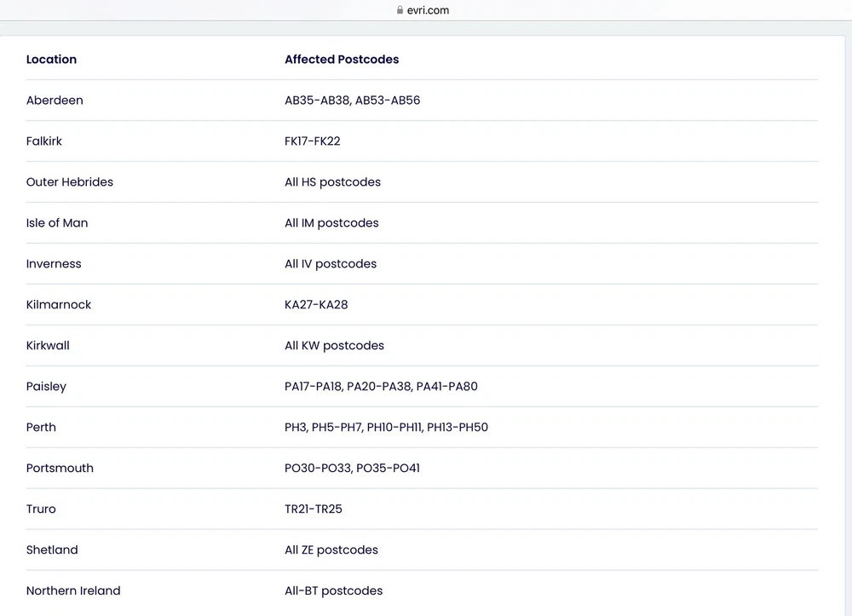The image size is (852, 616).
Task: Click the PO30-PO33, PO35-PO41 postcode text
Action: (x=352, y=469)
